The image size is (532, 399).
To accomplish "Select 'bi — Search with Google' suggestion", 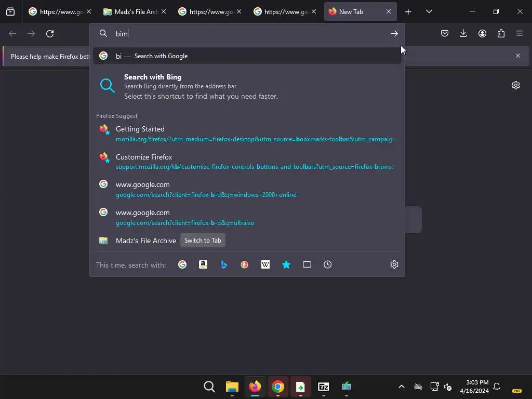I will click(x=247, y=56).
